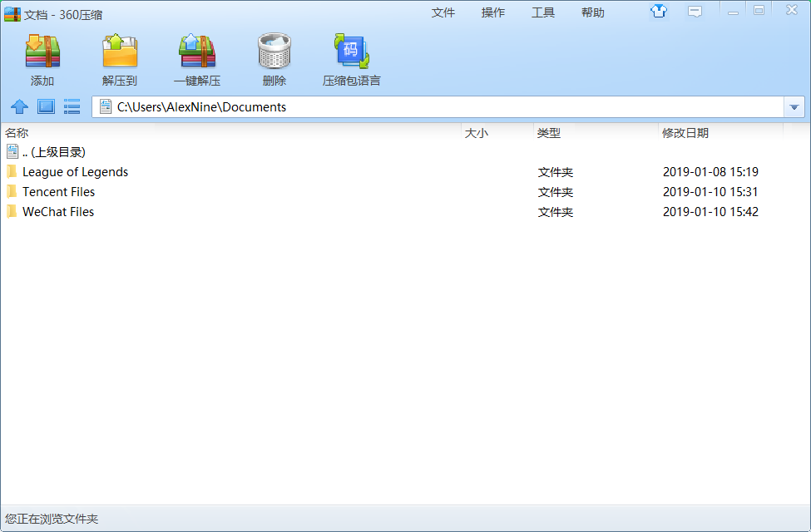The width and height of the screenshot is (811, 532).
Task: Click the parent directory file icon
Action: [12, 151]
